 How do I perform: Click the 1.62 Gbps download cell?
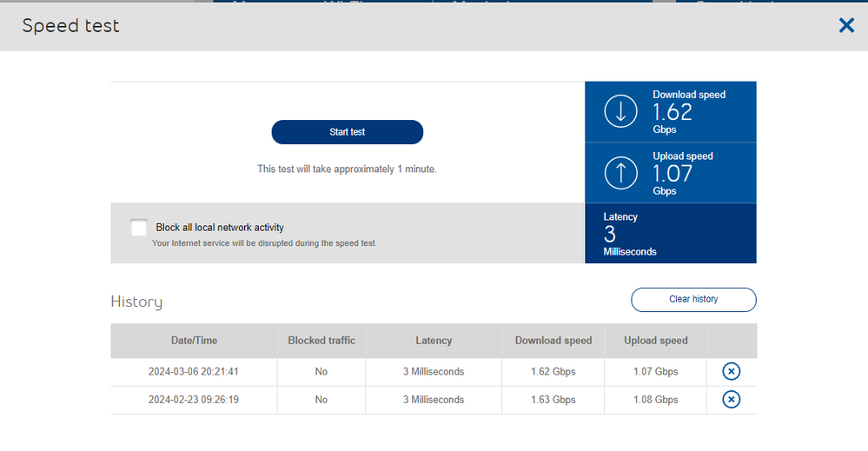[553, 372]
